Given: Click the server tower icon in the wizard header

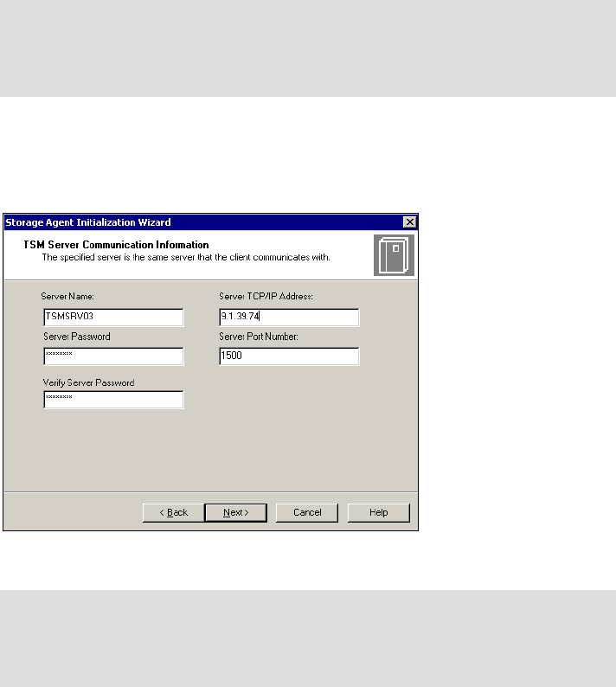Looking at the screenshot, I should tap(394, 255).
